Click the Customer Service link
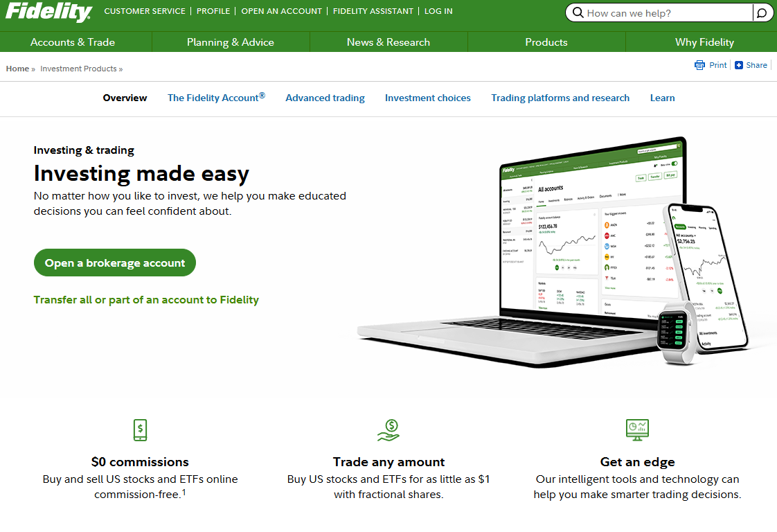Screen dimensions: 777x532 point(145,11)
